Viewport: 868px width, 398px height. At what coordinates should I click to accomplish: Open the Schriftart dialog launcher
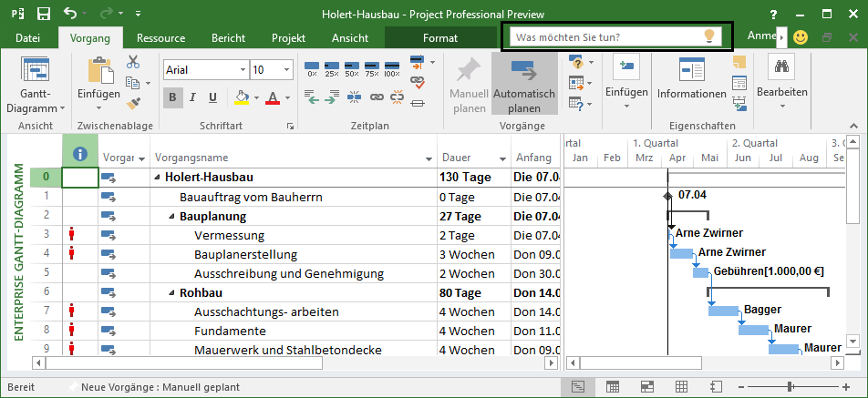click(x=290, y=127)
